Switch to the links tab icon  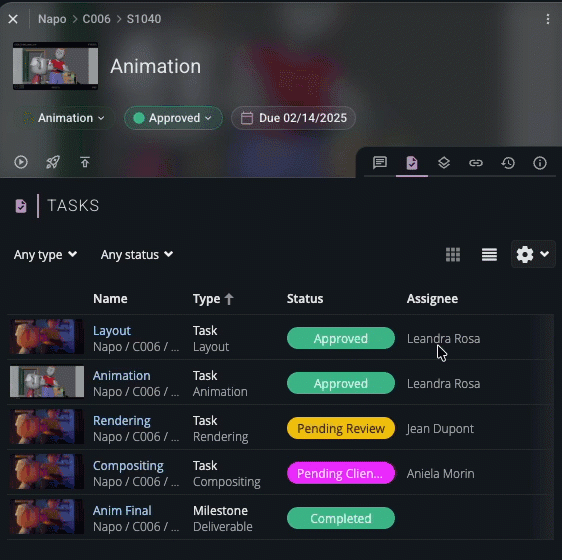click(476, 163)
